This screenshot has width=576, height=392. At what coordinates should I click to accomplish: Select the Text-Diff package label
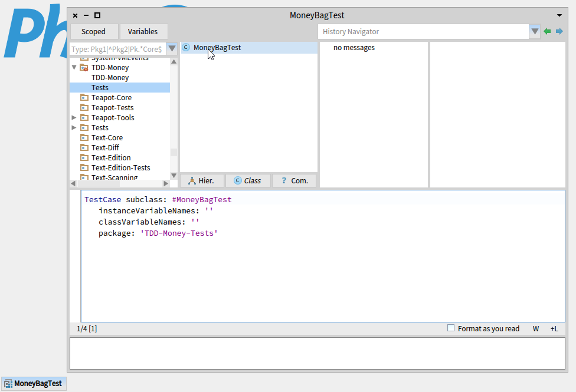[x=105, y=147]
